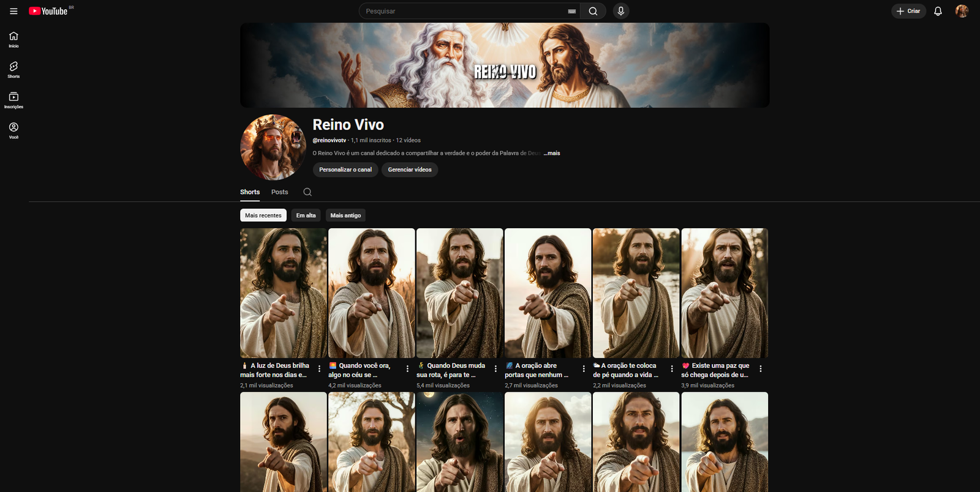Search within the channel using the tab magnifier

pos(307,192)
